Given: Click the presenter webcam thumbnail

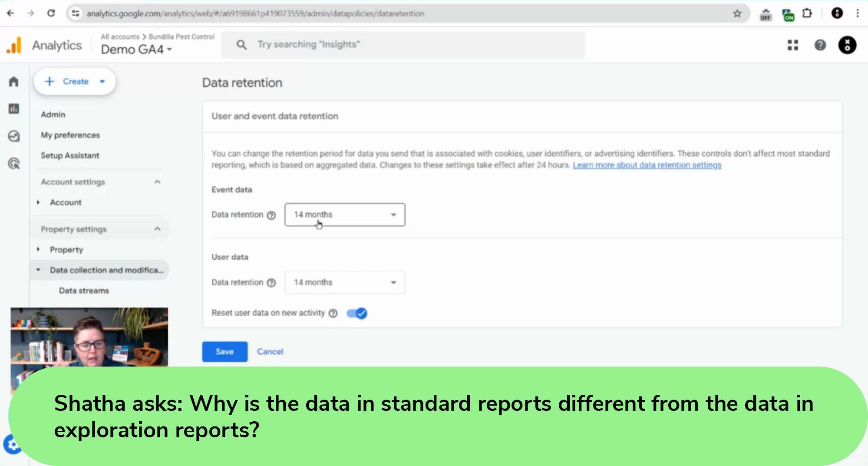Looking at the screenshot, I should pos(89,337).
